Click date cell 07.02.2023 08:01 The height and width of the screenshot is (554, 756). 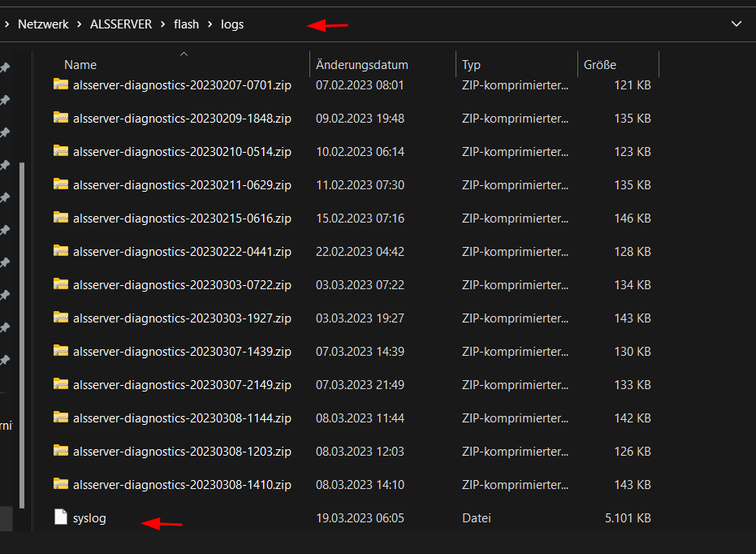point(360,84)
